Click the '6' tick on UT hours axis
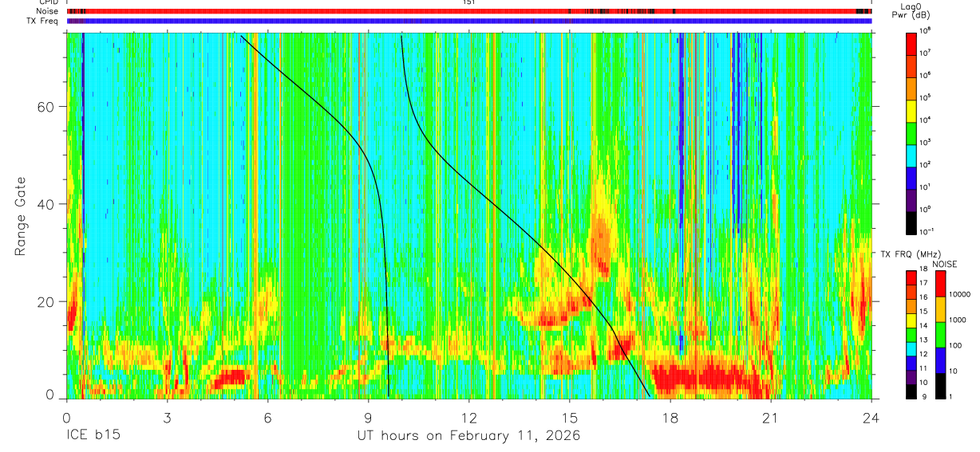 (x=268, y=417)
